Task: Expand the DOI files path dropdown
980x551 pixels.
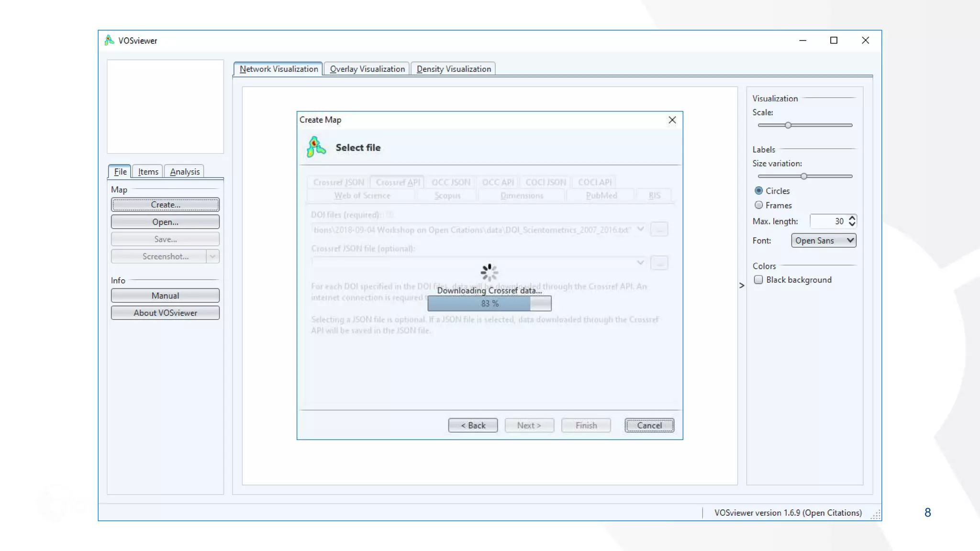Action: [640, 230]
